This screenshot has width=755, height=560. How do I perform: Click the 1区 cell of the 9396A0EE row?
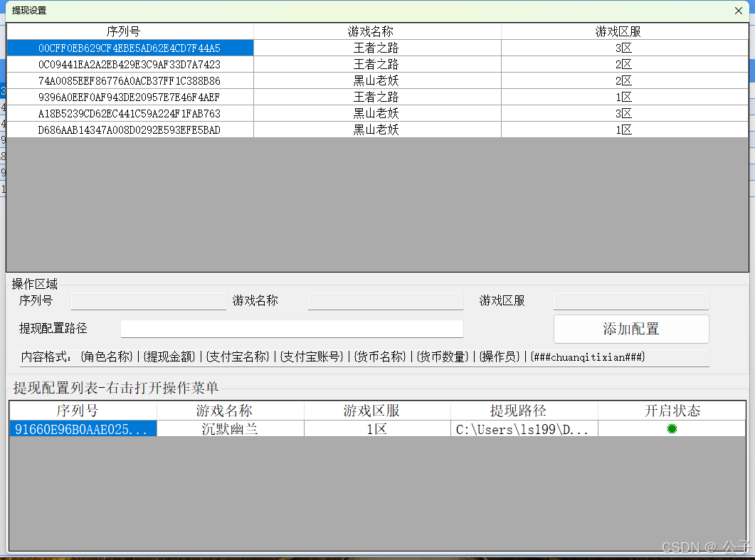(x=625, y=97)
